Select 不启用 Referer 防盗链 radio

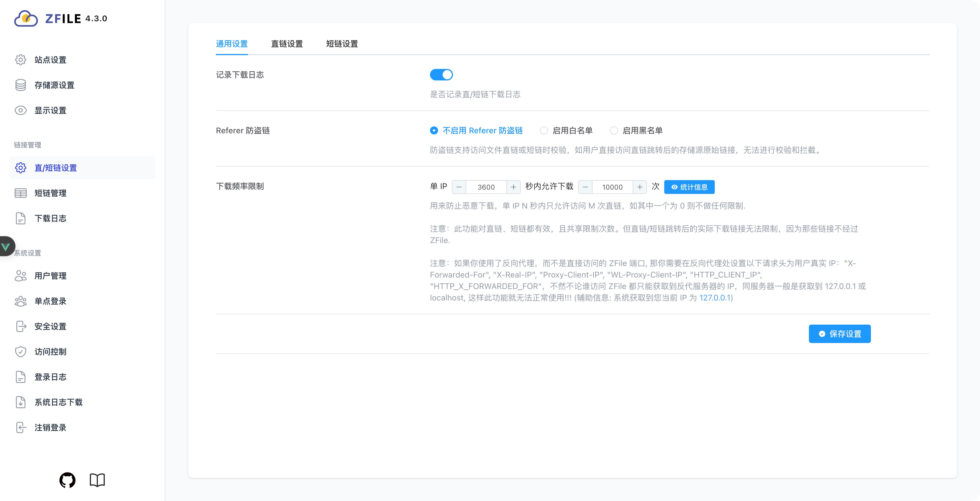[434, 131]
